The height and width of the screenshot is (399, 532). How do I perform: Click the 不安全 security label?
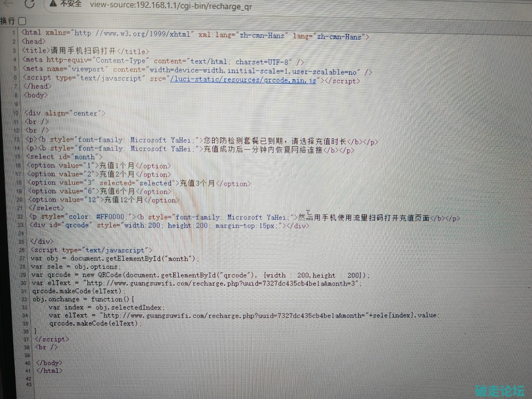pos(71,4)
